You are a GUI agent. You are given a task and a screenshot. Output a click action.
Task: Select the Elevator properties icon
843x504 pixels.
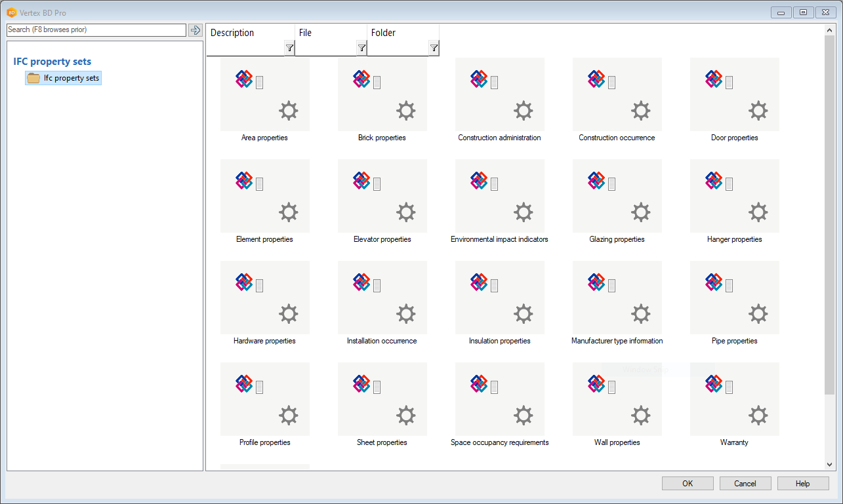382,196
